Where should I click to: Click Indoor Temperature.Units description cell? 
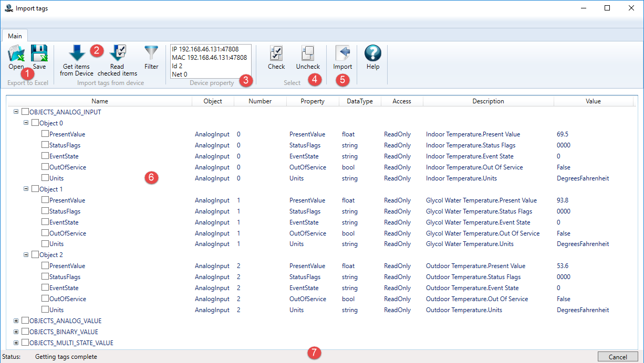(x=461, y=178)
